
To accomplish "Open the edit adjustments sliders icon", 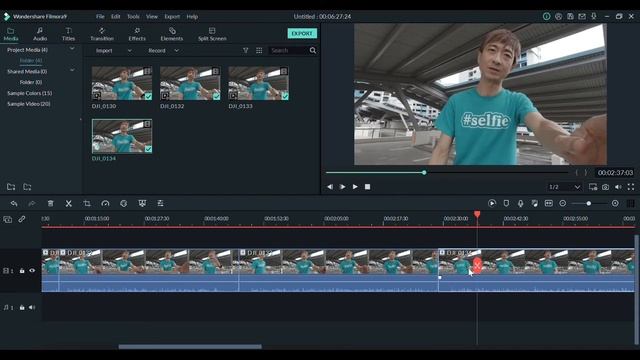I will click(160, 203).
